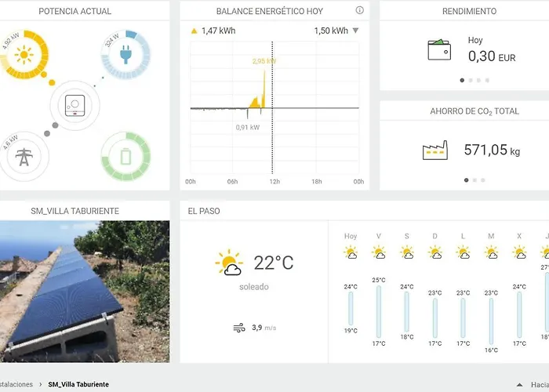
Task: Click the household consumption plug icon
Action: pyautogui.click(x=125, y=56)
